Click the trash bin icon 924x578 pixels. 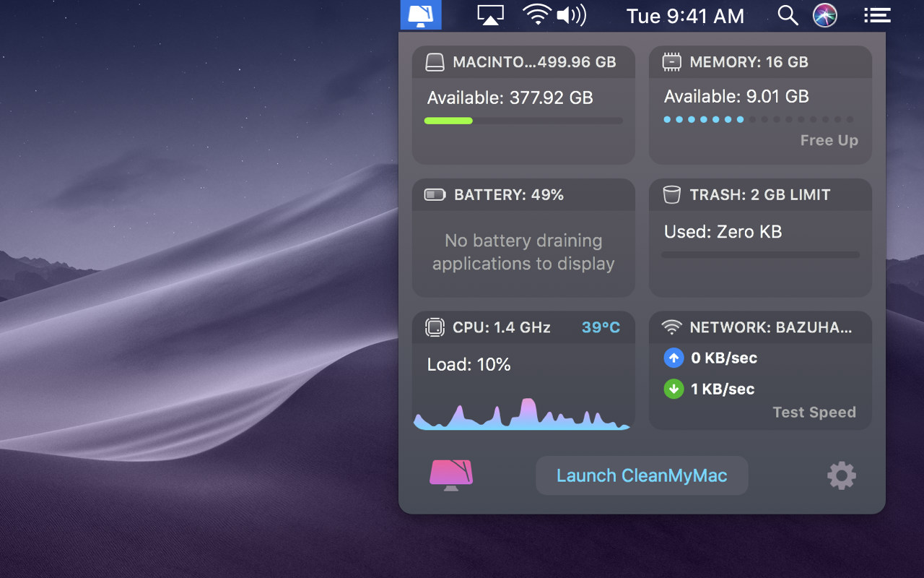tap(671, 195)
